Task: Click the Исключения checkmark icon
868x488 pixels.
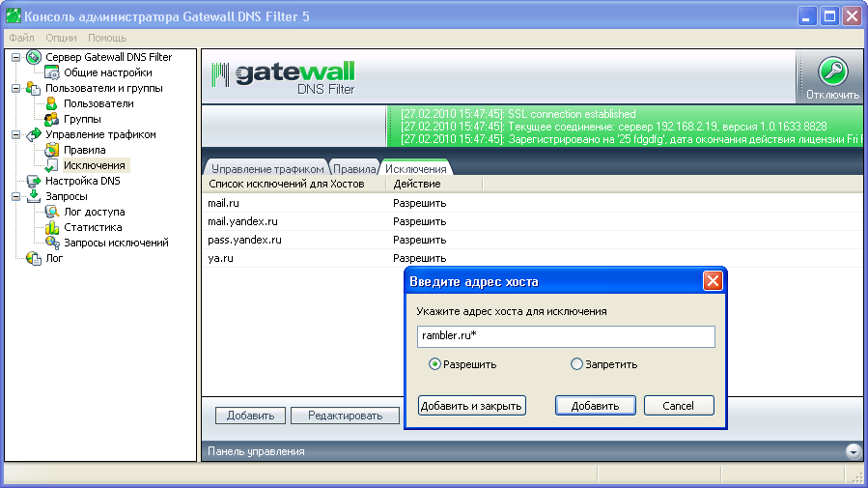Action: [52, 165]
